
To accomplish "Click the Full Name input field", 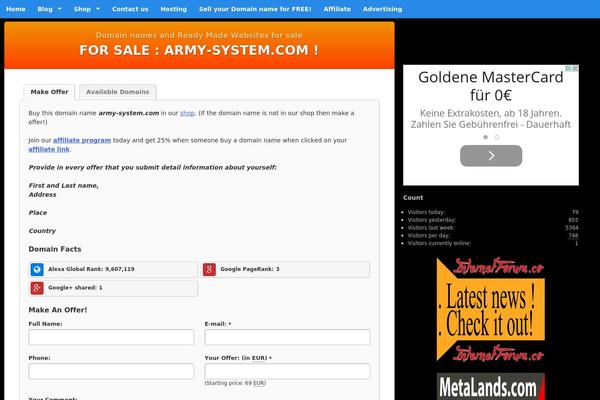I will (x=111, y=337).
